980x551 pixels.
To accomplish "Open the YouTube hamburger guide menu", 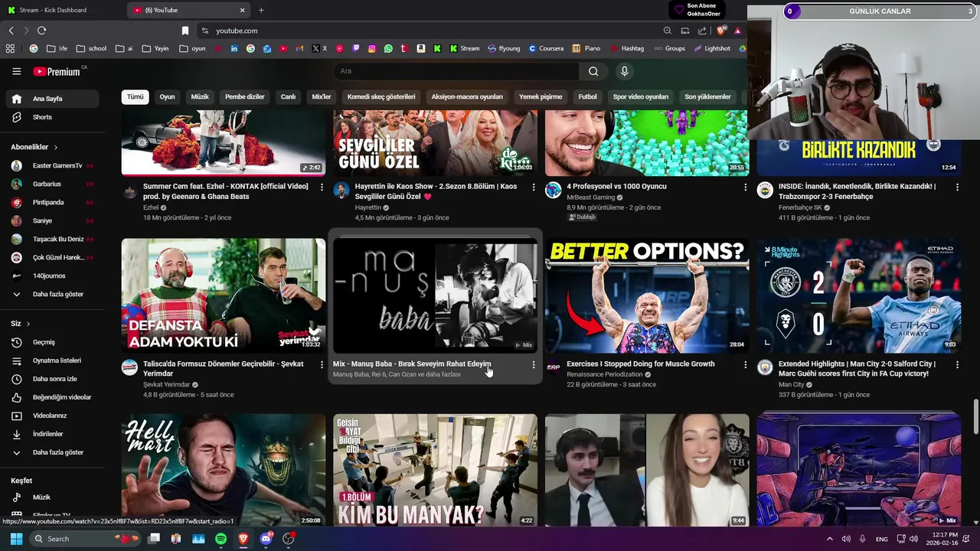I will click(x=16, y=71).
